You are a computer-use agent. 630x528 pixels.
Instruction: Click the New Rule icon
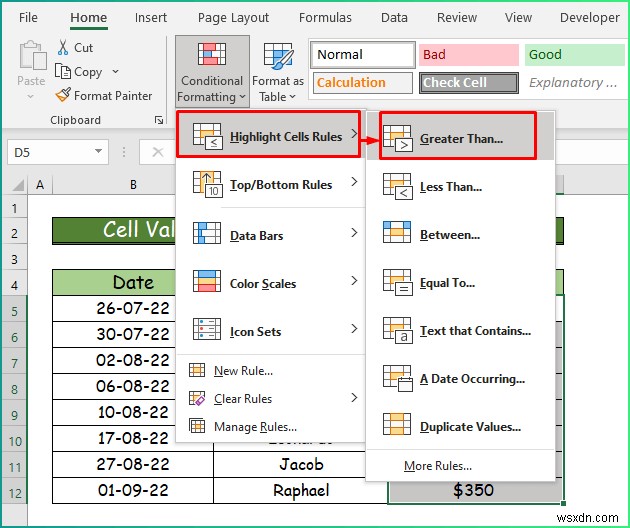click(x=197, y=370)
